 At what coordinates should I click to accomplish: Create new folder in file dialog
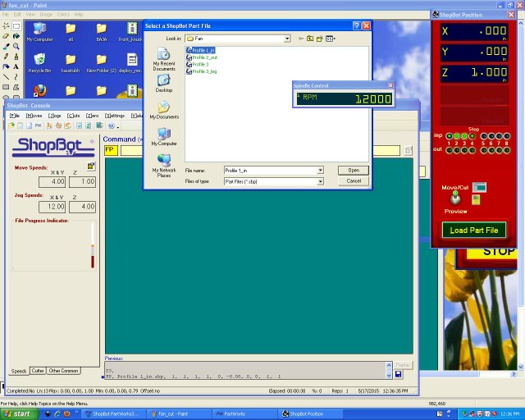(319, 39)
